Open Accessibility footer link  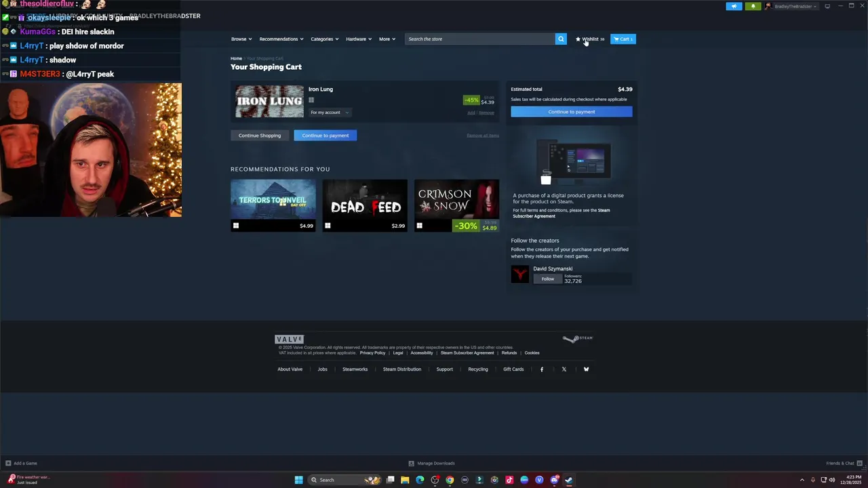[422, 352]
